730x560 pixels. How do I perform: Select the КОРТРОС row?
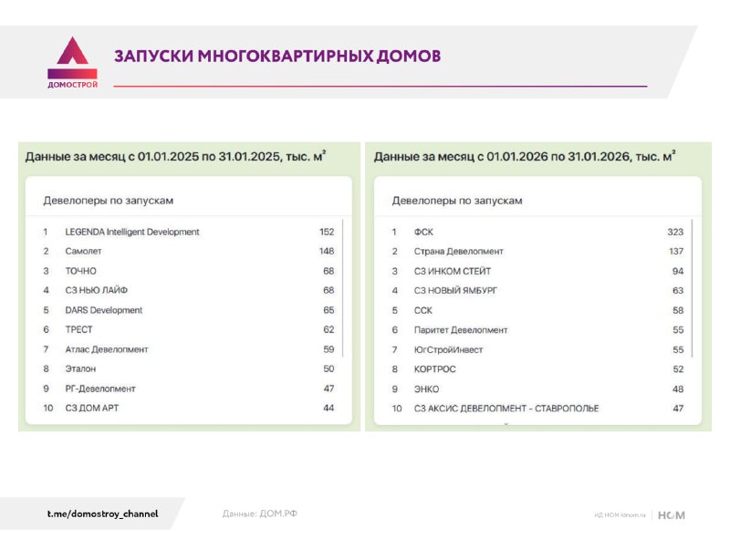pyautogui.click(x=537, y=369)
